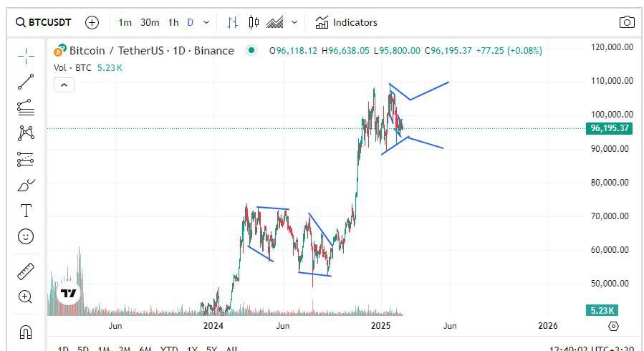Select the trend line drawing tool
Screen dimensions: 644x351
[26, 81]
